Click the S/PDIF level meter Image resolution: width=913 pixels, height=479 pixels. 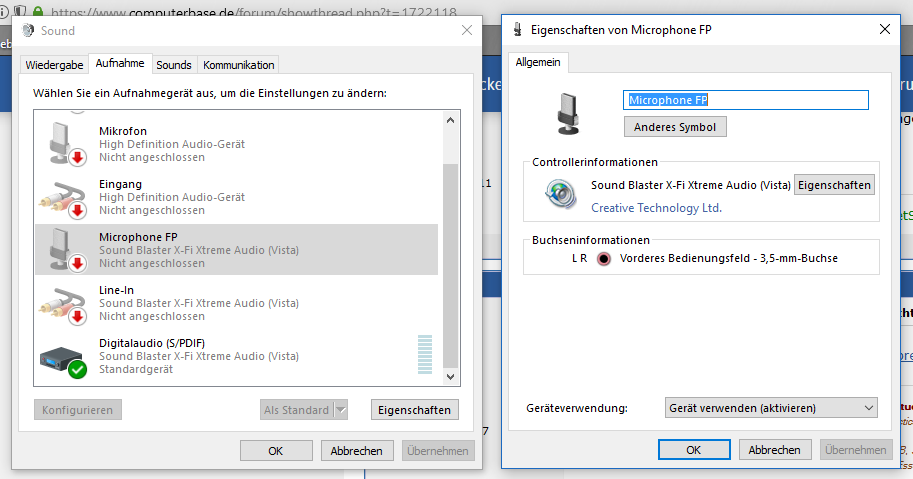point(425,354)
